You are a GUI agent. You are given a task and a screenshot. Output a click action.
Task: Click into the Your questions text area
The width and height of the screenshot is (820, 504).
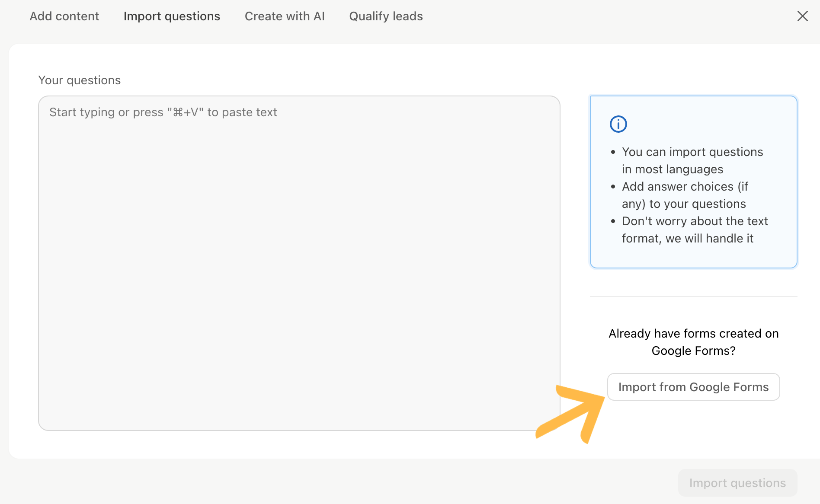pos(299,263)
